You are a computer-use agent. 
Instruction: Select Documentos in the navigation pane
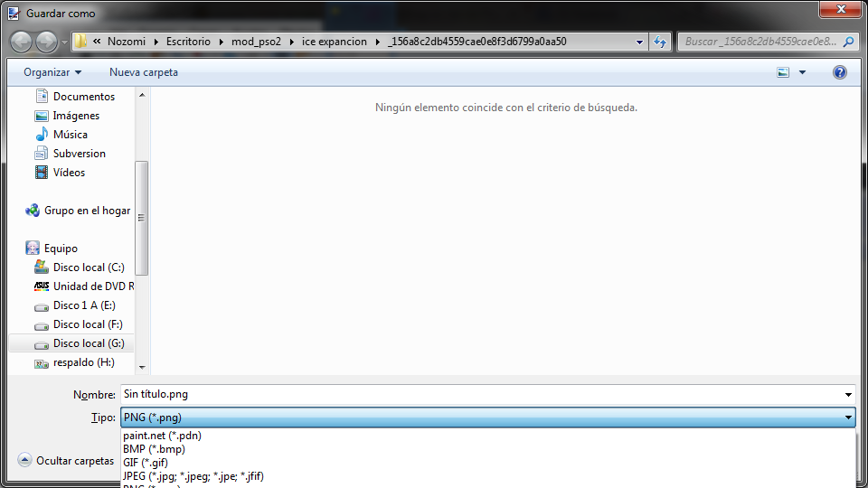click(83, 97)
